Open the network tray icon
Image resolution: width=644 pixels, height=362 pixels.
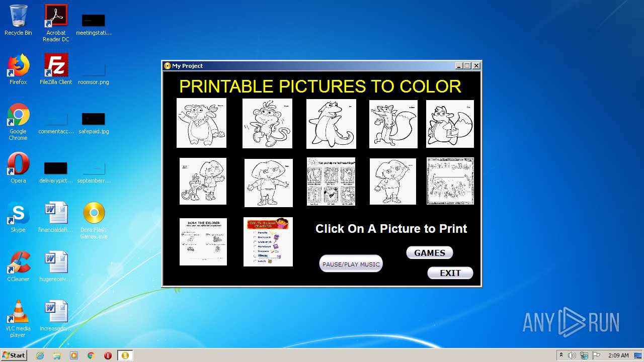pyautogui.click(x=584, y=355)
